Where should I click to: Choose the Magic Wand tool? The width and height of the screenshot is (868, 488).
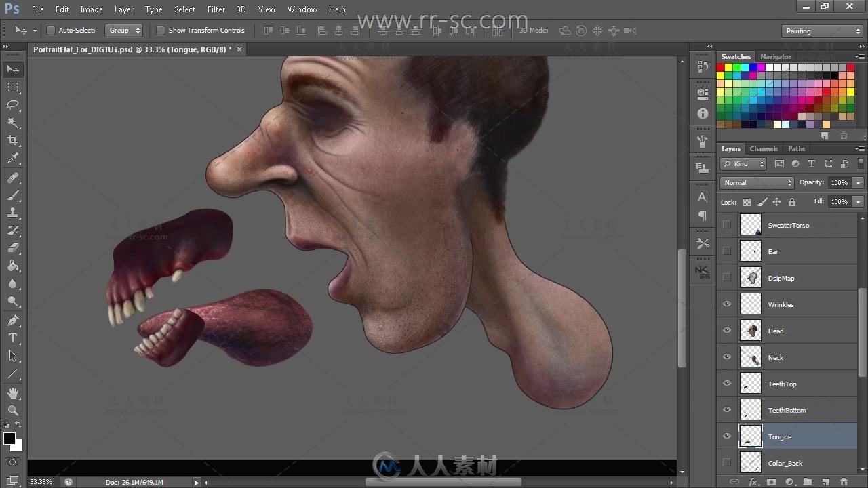tap(13, 123)
